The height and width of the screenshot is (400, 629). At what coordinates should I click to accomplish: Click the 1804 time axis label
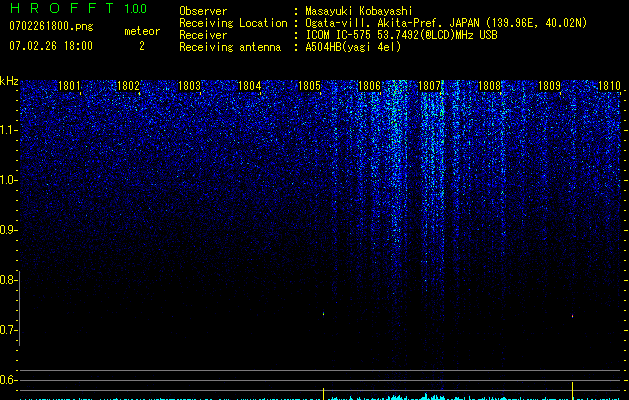click(250, 85)
